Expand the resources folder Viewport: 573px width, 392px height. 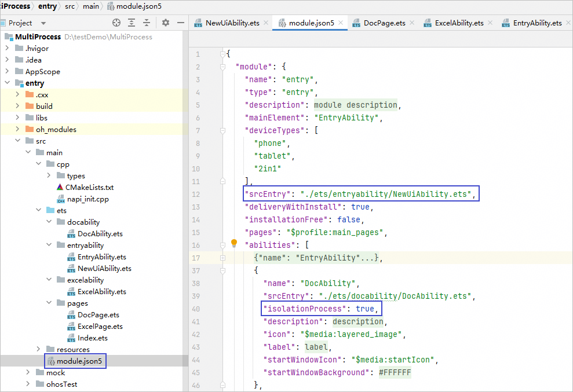pos(38,349)
